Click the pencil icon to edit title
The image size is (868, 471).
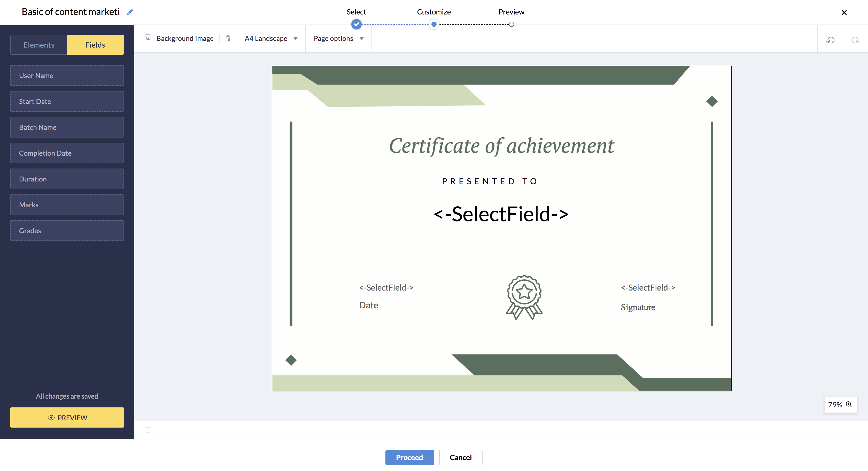click(130, 12)
